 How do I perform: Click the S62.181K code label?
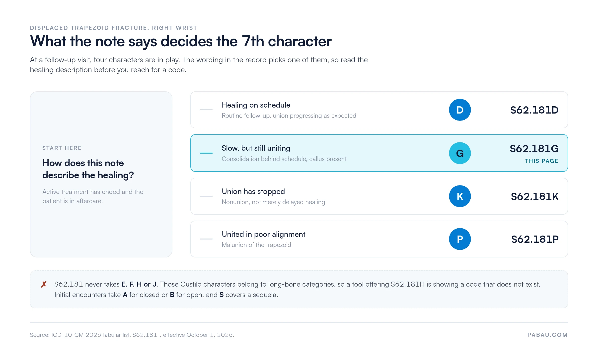tap(535, 196)
